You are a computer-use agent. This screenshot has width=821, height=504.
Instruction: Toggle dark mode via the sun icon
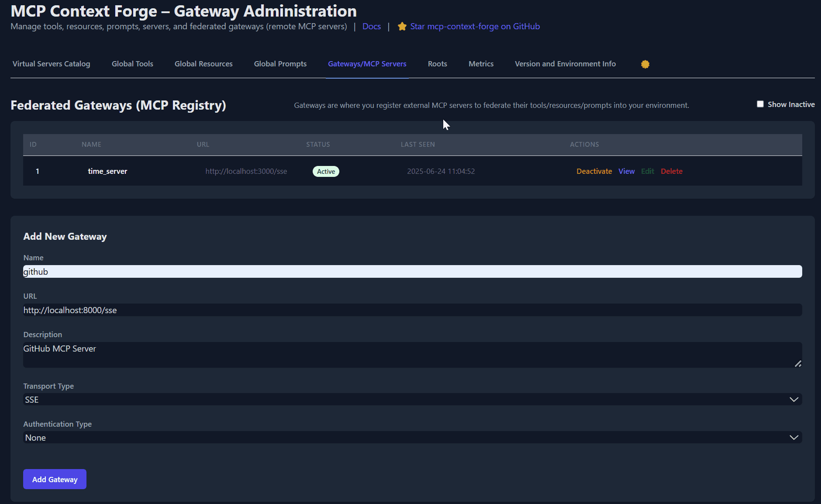[x=645, y=64]
